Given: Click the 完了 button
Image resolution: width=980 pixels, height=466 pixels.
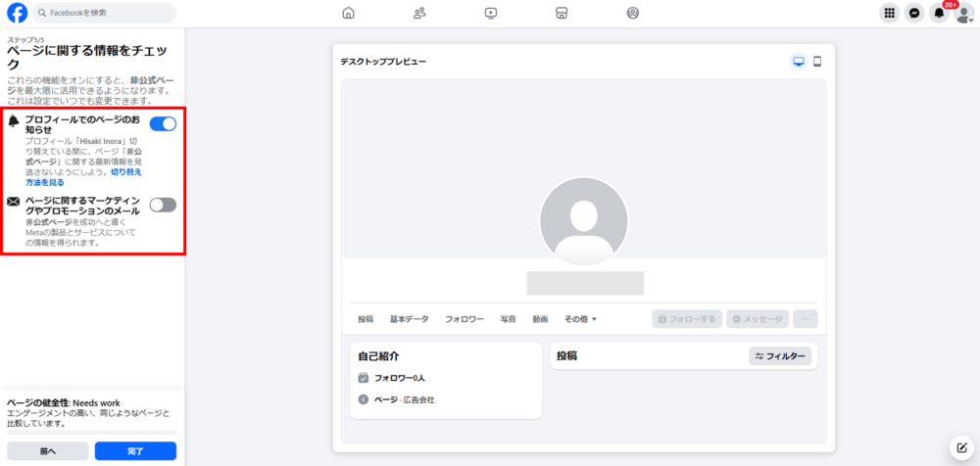Looking at the screenshot, I should 135,450.
